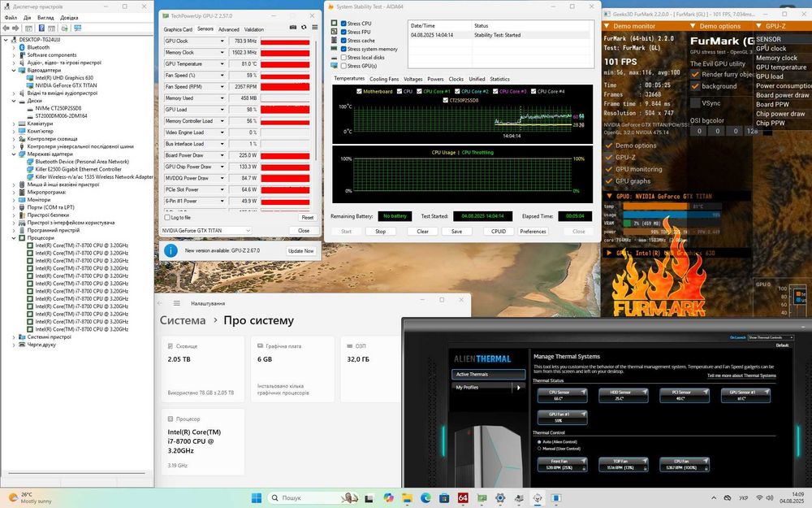Click the NVIDIA GeForce GTX TITAN adapter icon
The width and height of the screenshot is (812, 508).
tap(30, 85)
